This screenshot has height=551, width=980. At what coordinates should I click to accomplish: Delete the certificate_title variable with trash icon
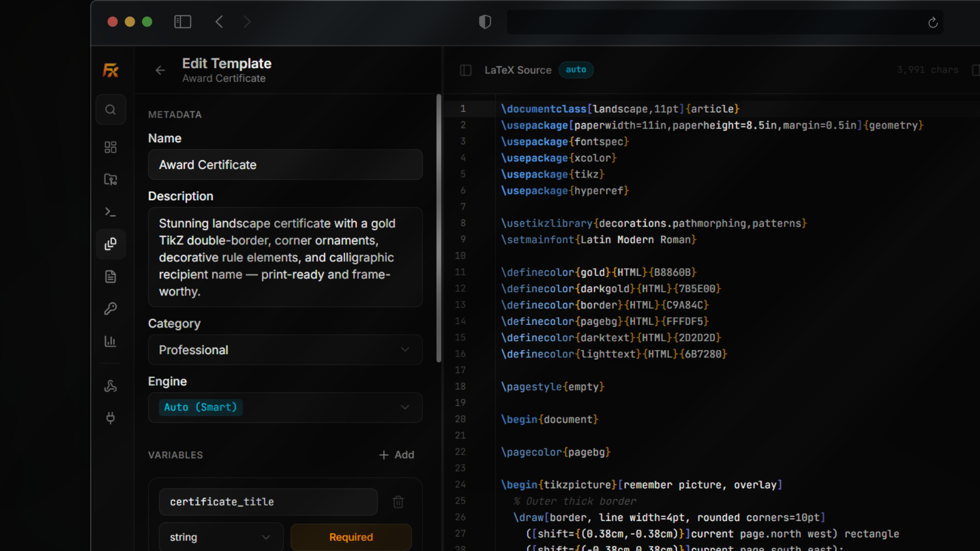tap(398, 502)
